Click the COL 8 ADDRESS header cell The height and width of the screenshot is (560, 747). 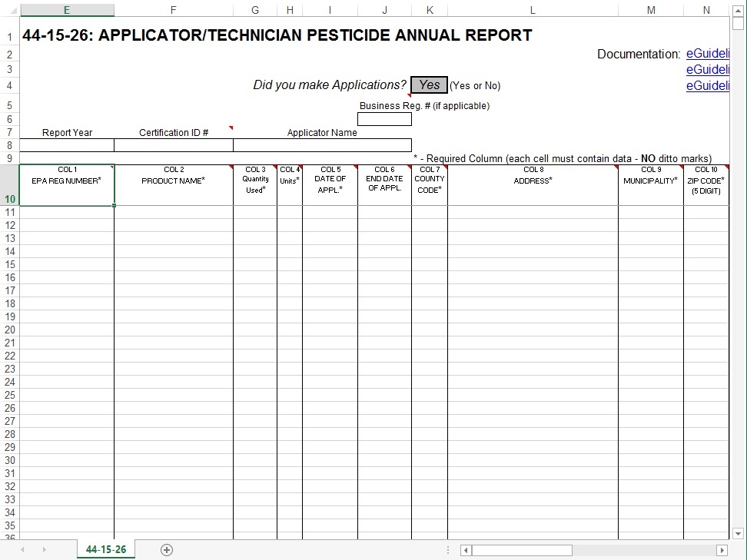coord(533,185)
